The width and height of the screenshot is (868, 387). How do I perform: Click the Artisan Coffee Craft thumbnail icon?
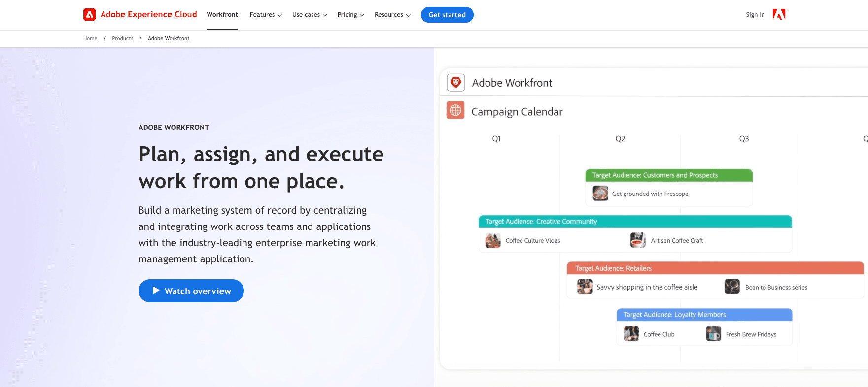tap(638, 240)
